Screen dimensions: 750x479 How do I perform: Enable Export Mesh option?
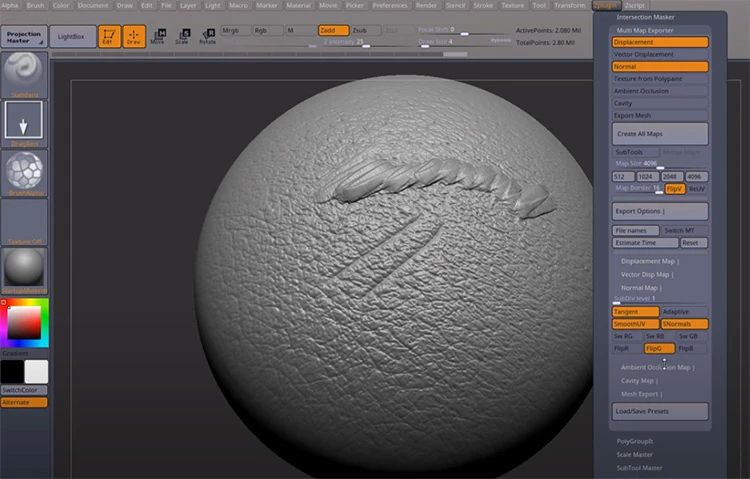point(660,115)
